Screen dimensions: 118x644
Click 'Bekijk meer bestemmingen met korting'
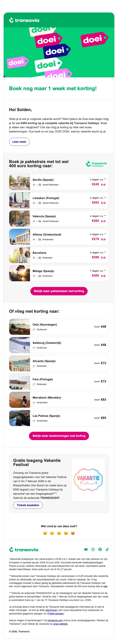click(x=59, y=436)
